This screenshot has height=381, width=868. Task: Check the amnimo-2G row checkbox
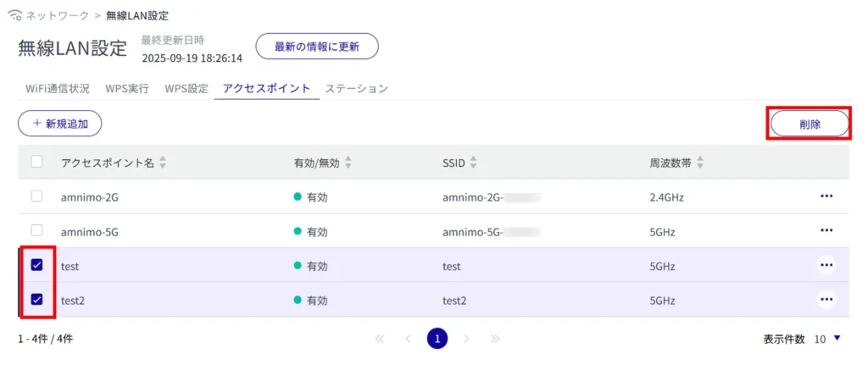tap(36, 196)
